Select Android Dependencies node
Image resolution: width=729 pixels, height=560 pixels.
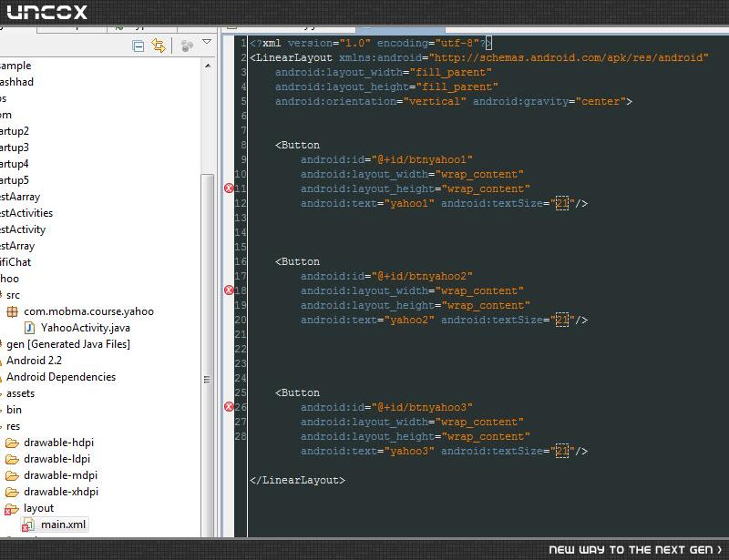[61, 377]
